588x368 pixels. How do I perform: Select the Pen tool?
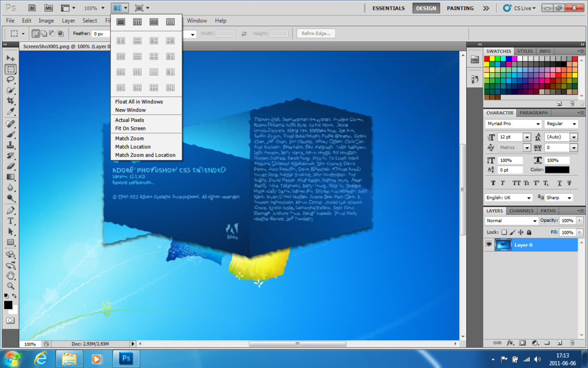pos(11,210)
